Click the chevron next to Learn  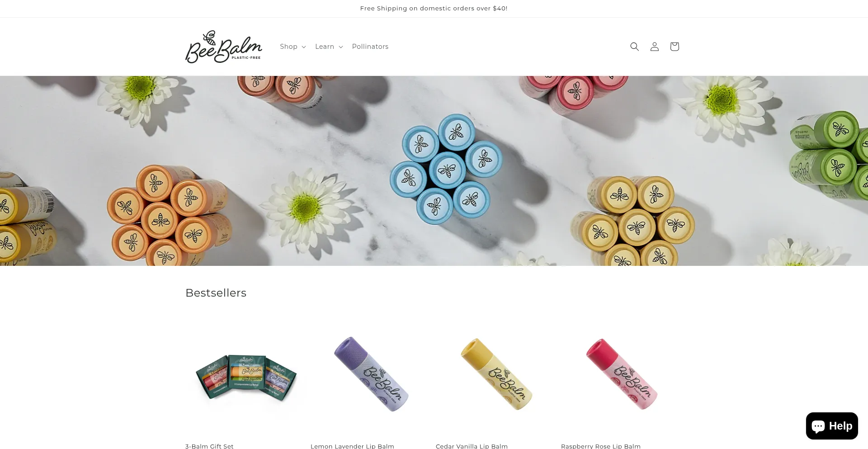point(340,47)
